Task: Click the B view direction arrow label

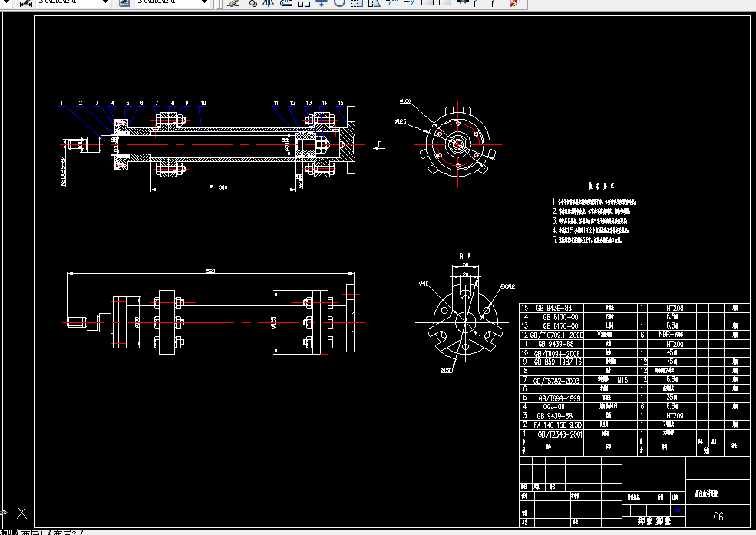Action: pyautogui.click(x=379, y=144)
